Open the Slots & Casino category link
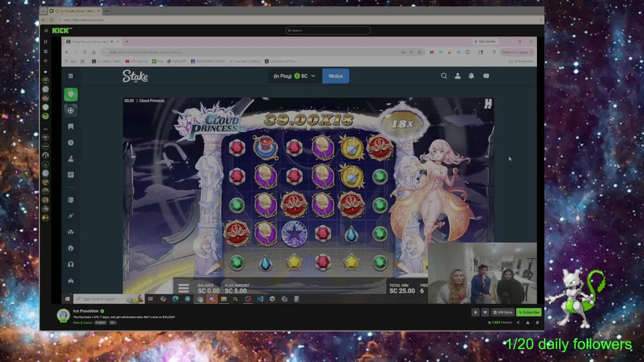644x362 pixels. [83, 323]
